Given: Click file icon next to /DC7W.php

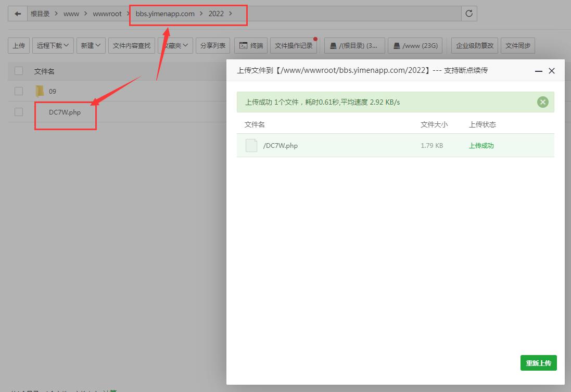Looking at the screenshot, I should click(251, 145).
